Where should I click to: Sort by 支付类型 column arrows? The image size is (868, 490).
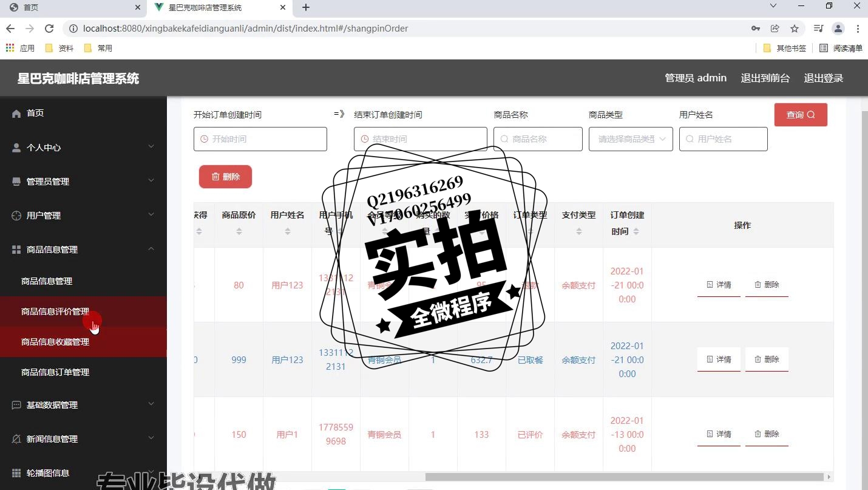coord(579,231)
